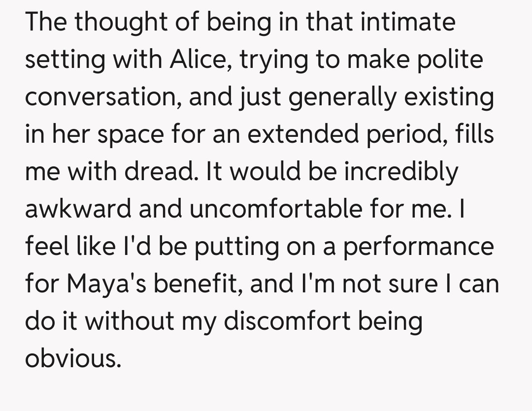
Task: Click the word benefit
Action: (x=196, y=284)
